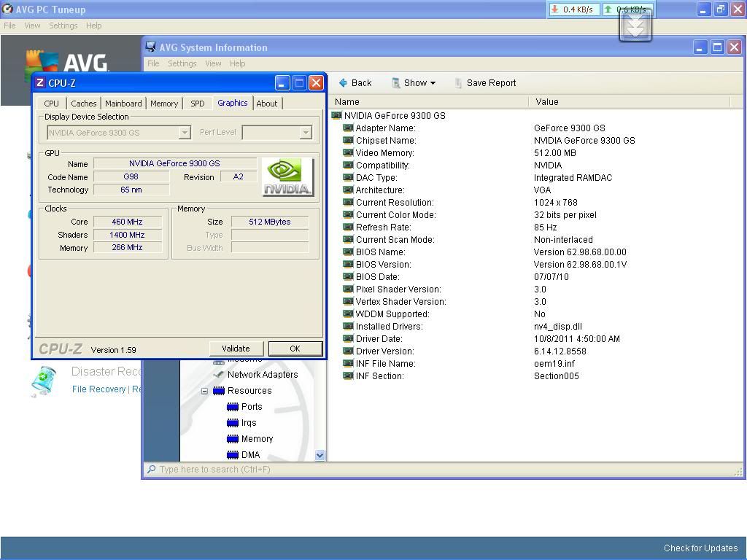Click the icon beside NVIDIA GeForce 9300 GS header row
This screenshot has width=747, height=560.
(336, 115)
